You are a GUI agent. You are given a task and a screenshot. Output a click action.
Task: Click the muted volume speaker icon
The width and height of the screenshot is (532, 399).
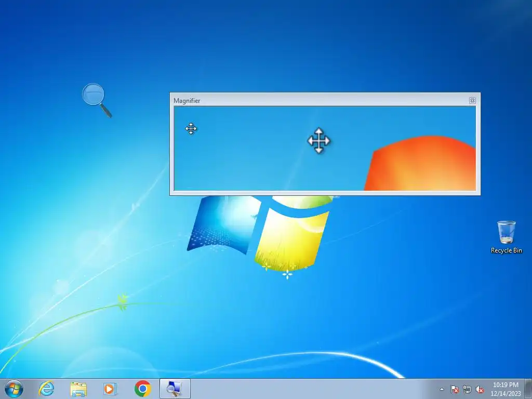480,389
